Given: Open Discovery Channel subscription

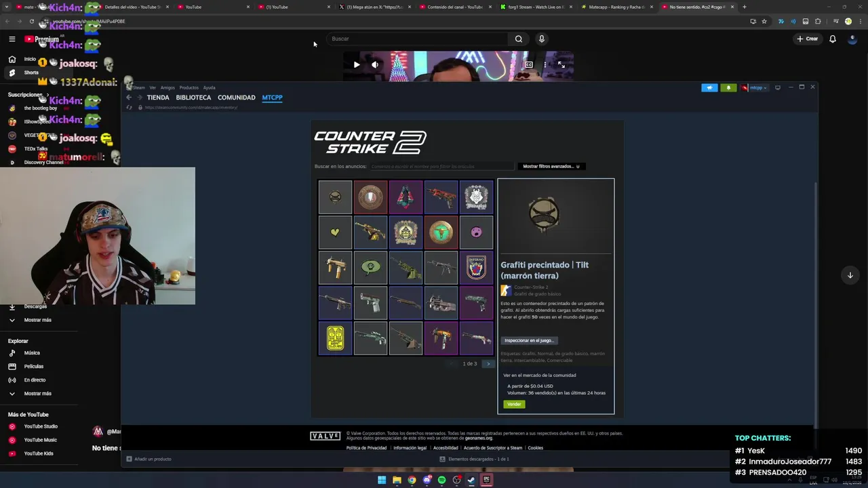Looking at the screenshot, I should coord(43,163).
